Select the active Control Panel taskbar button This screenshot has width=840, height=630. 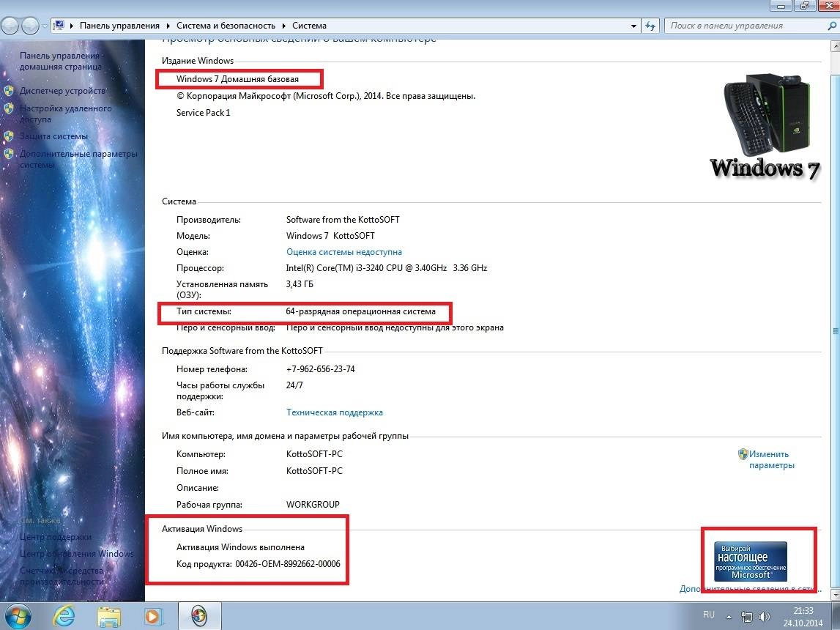tap(199, 617)
